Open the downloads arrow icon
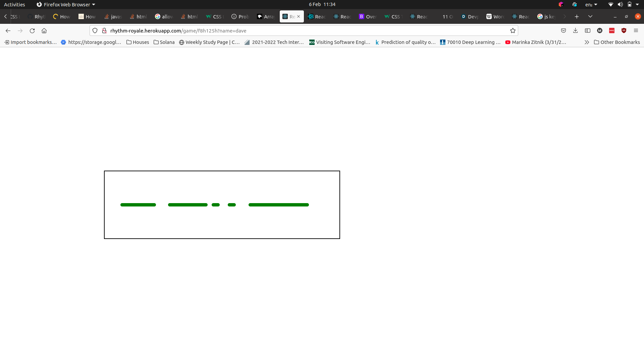Image resolution: width=644 pixels, height=362 pixels. (x=575, y=31)
